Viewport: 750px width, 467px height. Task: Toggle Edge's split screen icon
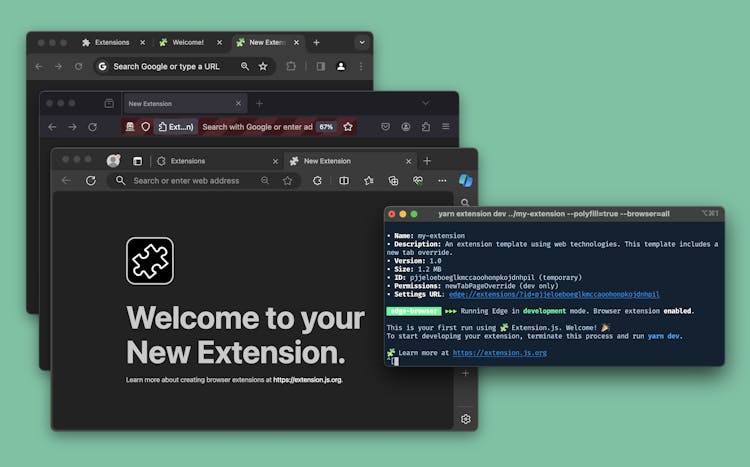[x=344, y=180]
